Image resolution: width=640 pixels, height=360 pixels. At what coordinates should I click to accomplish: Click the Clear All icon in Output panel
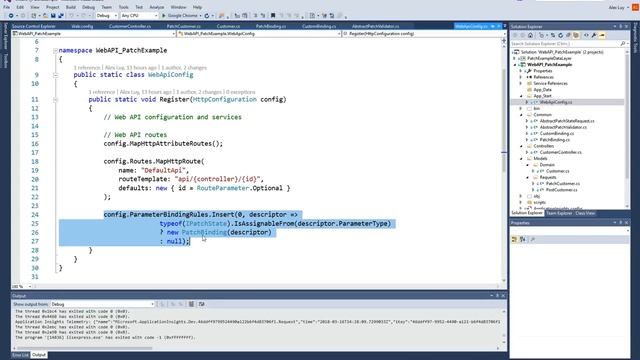point(191,304)
